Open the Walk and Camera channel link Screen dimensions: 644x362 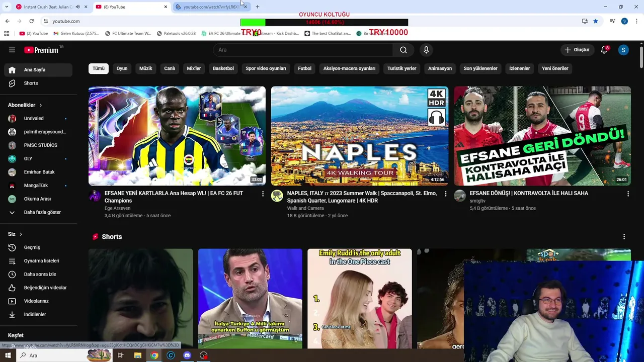pyautogui.click(x=305, y=208)
